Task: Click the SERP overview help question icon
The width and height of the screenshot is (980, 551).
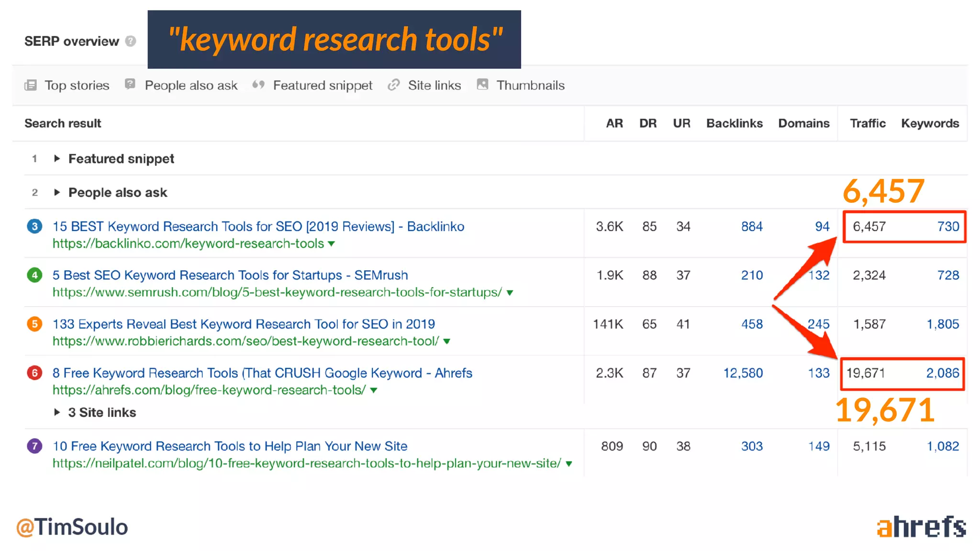Action: (x=131, y=41)
